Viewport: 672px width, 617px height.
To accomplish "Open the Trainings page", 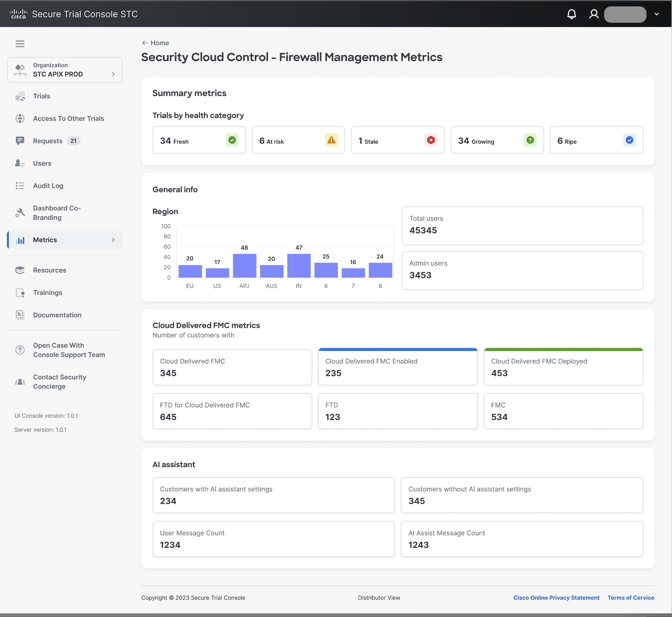I will (48, 293).
